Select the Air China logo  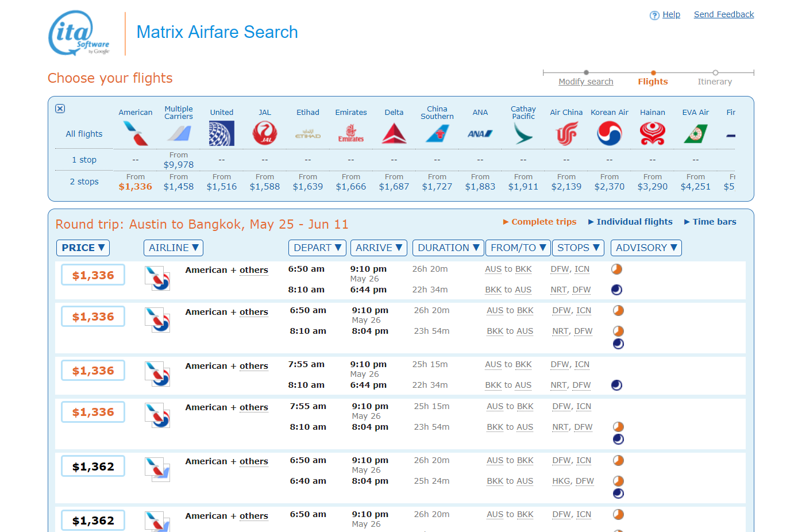(x=566, y=134)
